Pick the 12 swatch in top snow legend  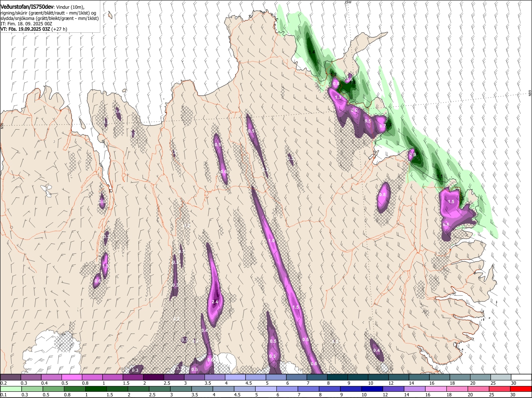pos(398,377)
